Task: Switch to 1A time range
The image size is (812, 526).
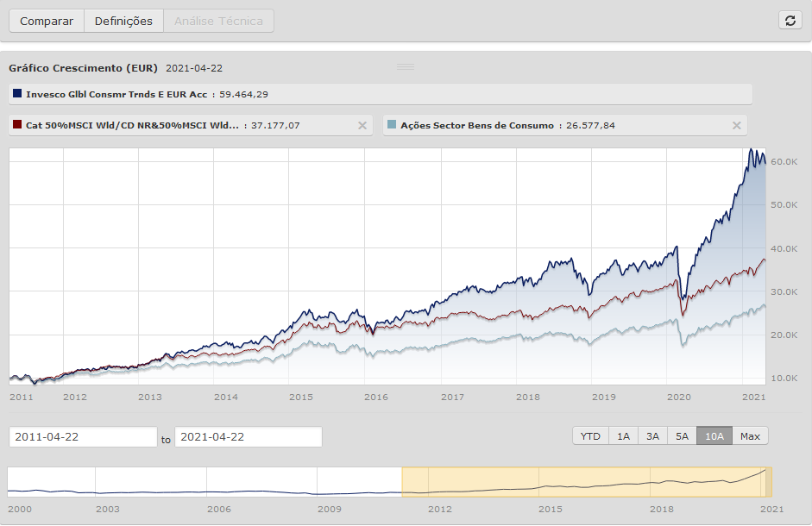Action: click(x=623, y=436)
